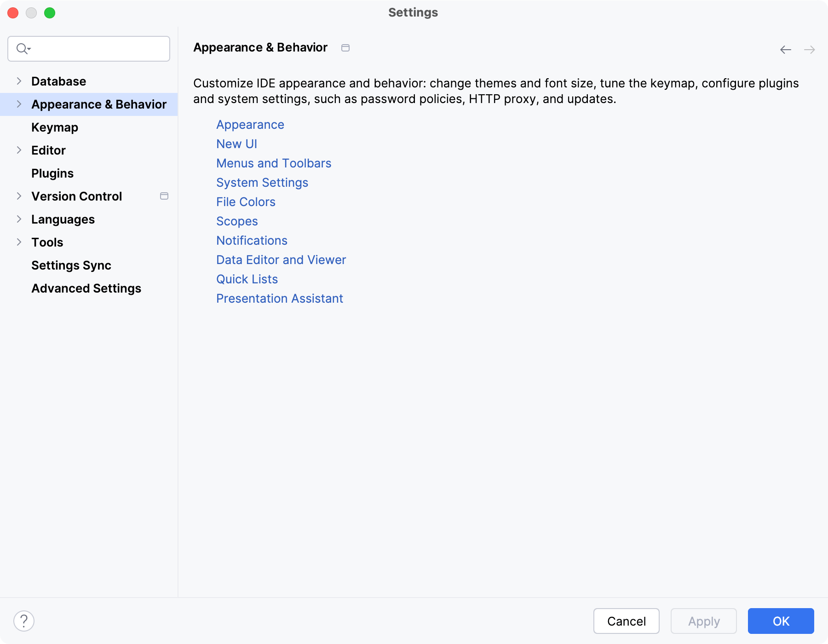Expand the Tools settings group
This screenshot has width=828, height=644.
19,242
